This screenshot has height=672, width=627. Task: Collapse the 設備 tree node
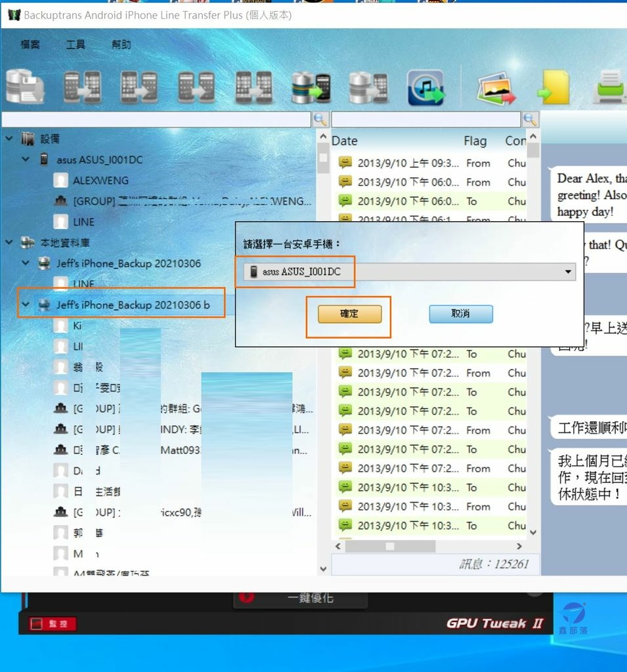click(9, 138)
